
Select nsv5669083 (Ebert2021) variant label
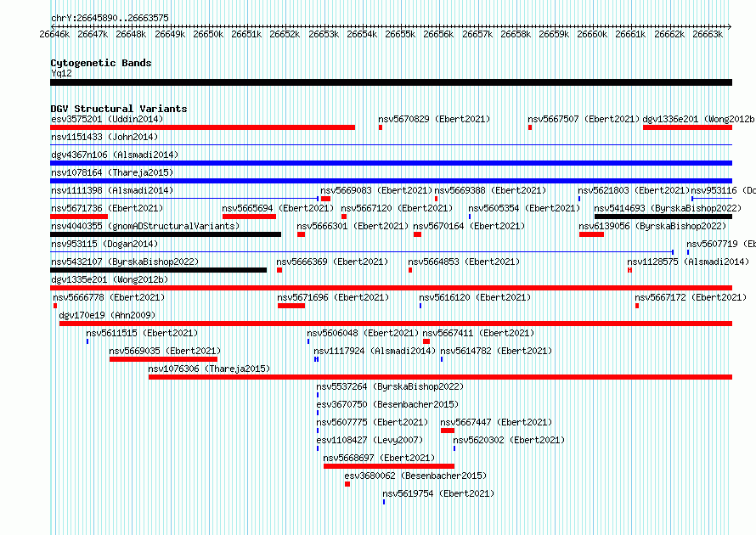[376, 190]
